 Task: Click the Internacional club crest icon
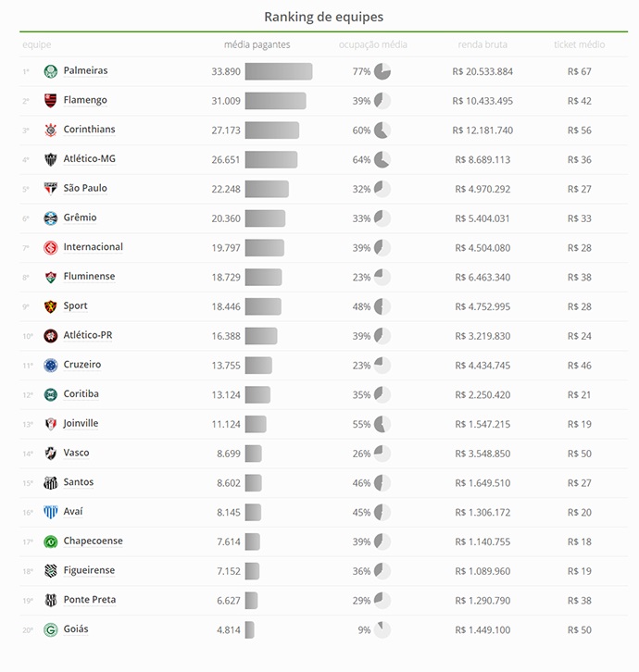[x=51, y=248]
